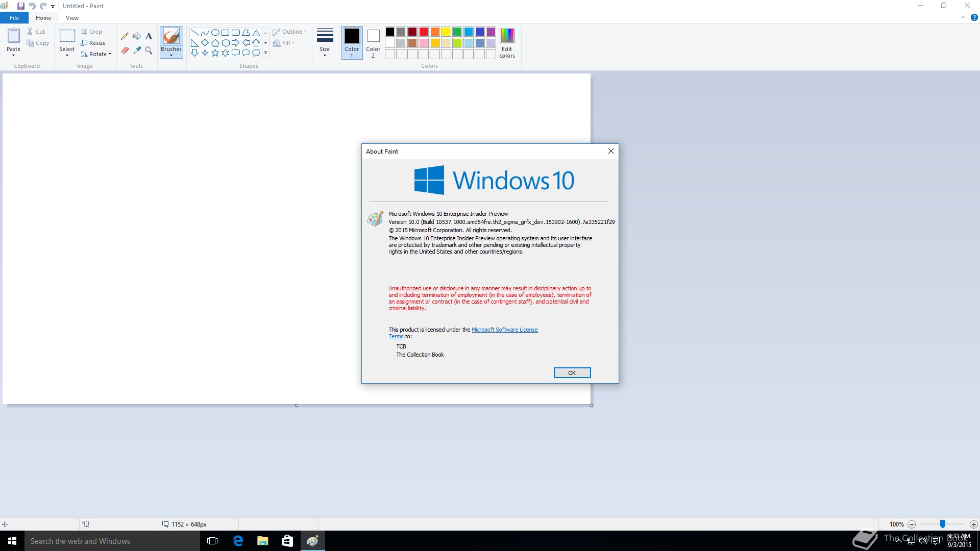Expand the Paste dropdown arrow
Viewport: 980px width, 551px height.
[x=14, y=55]
